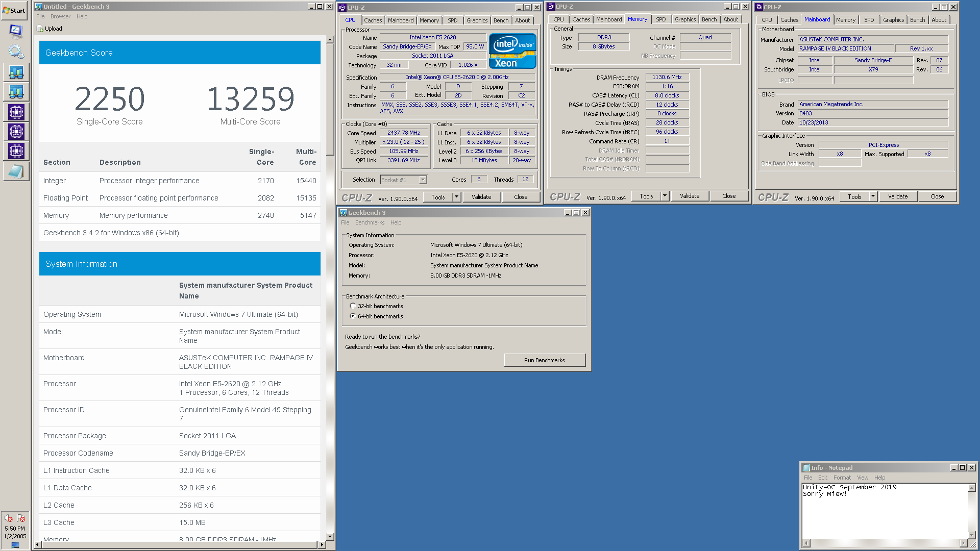The height and width of the screenshot is (551, 980).
Task: Click the Intel Xeon logo in CPU-Z
Action: [512, 51]
